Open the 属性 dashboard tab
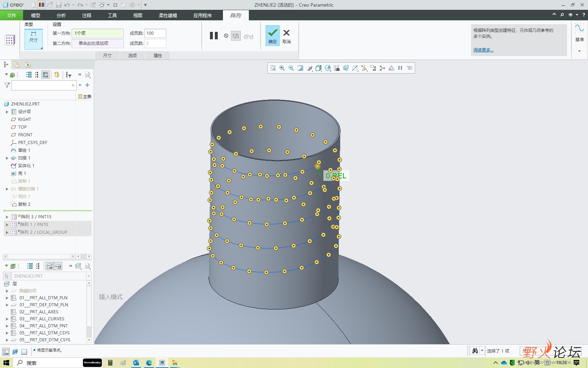Viewport: 588px width, 368px height. point(158,55)
